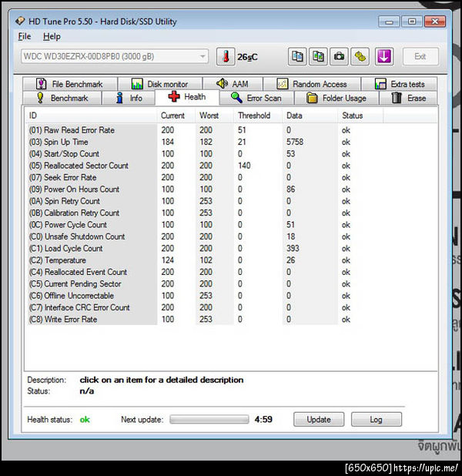Click the green Health status ok text
This screenshot has width=462, height=476.
[x=85, y=420]
